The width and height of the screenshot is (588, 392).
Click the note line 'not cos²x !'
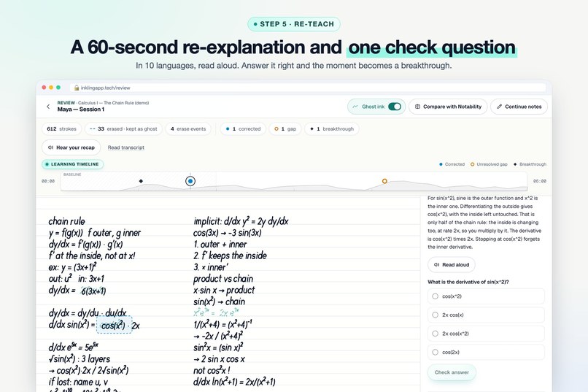[x=212, y=370]
